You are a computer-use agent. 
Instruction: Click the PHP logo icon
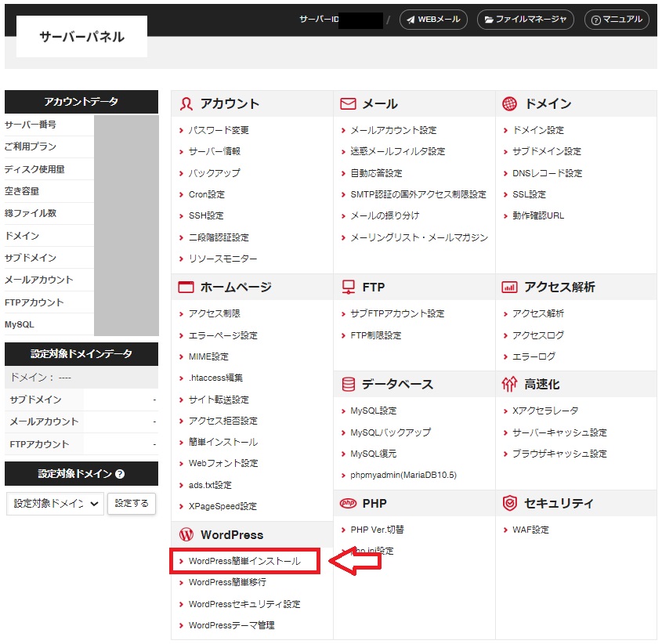tap(349, 504)
